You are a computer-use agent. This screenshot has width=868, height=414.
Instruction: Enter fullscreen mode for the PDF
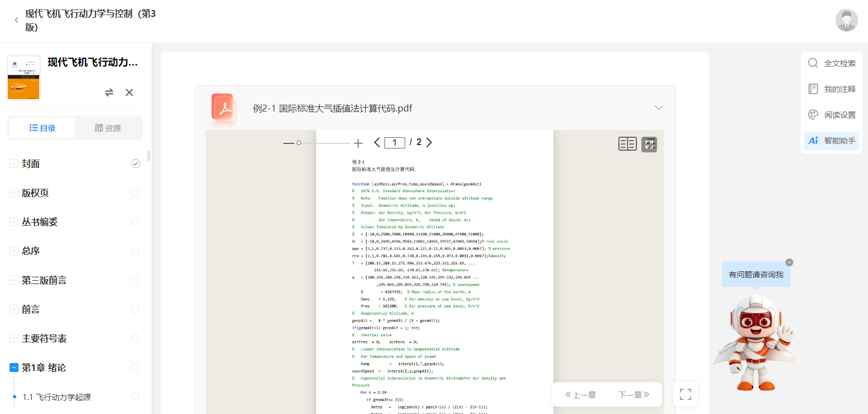(685, 394)
